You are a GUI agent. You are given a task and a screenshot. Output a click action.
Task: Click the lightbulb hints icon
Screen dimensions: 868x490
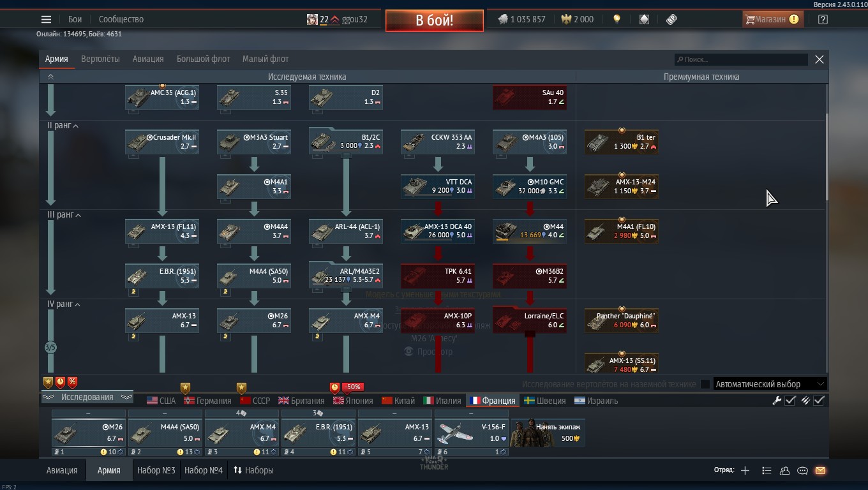tap(617, 19)
